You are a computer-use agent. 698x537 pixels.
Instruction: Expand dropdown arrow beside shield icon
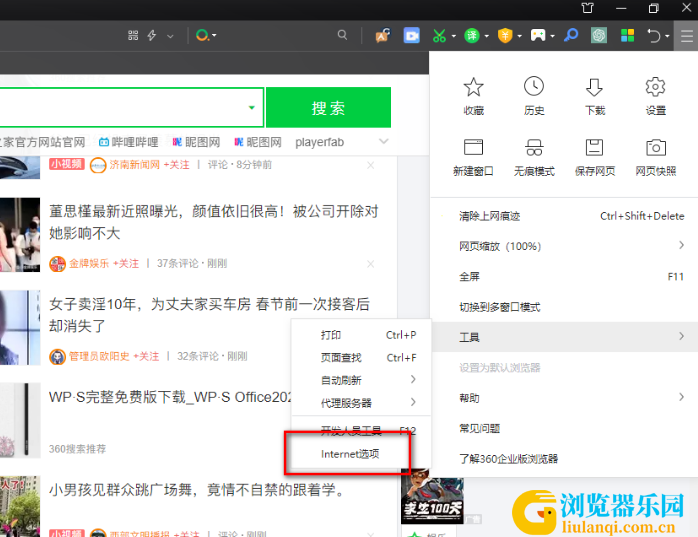pyautogui.click(x=519, y=36)
